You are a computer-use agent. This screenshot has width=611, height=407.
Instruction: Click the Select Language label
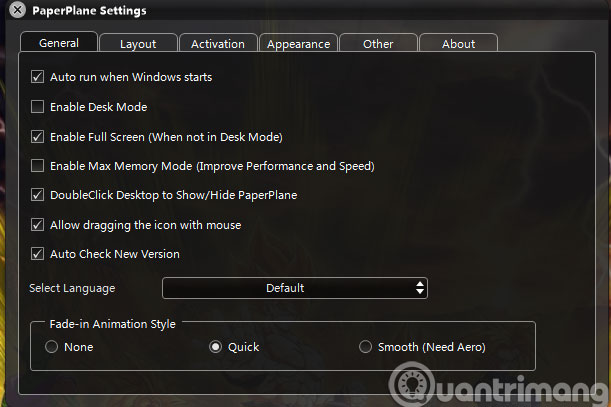[72, 288]
